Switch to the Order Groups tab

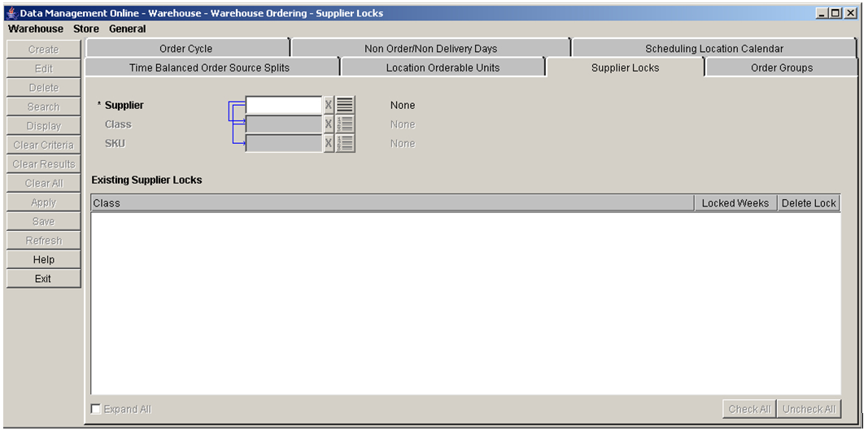click(x=782, y=67)
